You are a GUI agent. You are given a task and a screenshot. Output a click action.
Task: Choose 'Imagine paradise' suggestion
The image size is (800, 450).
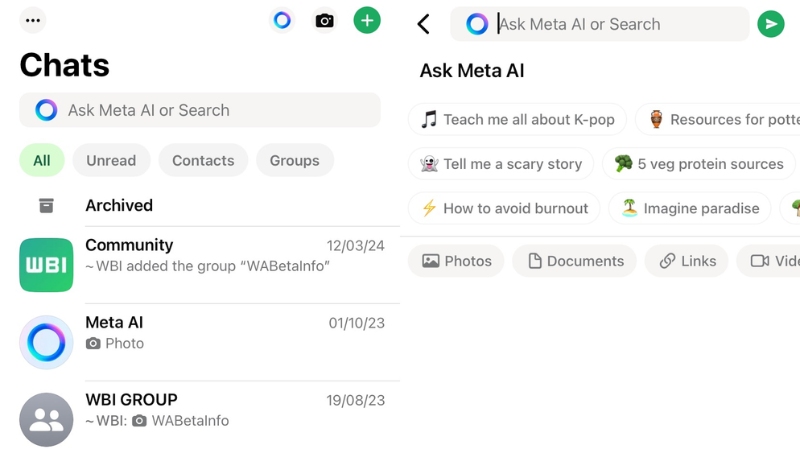690,208
